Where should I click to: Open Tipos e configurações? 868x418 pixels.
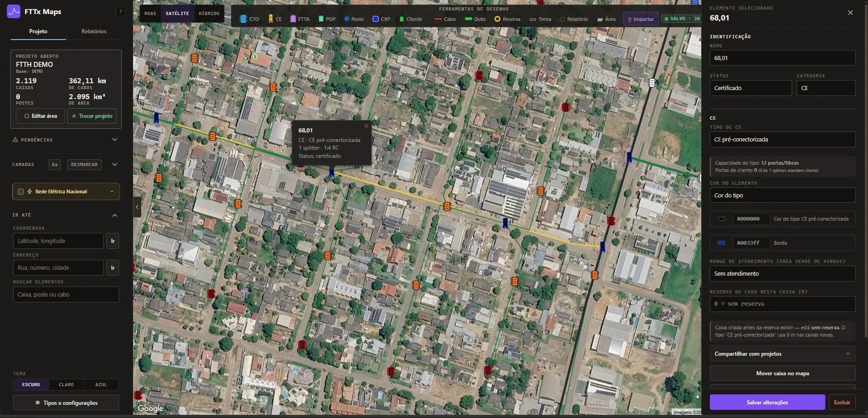[66, 403]
